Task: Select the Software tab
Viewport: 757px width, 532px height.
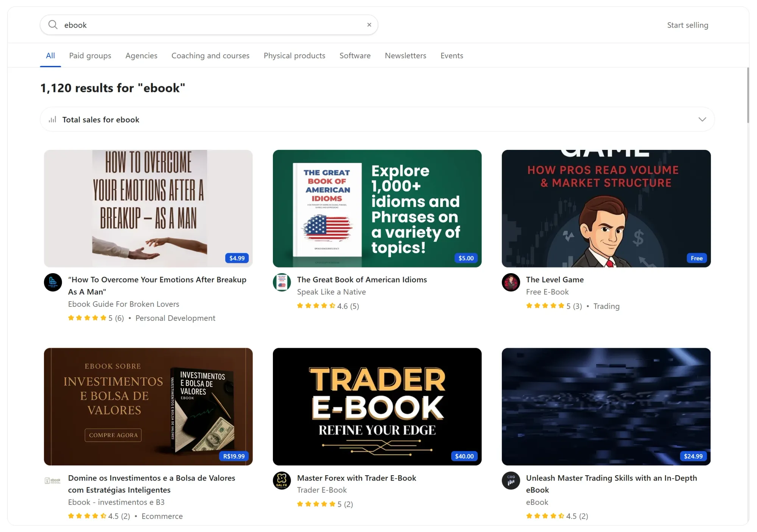Action: pyautogui.click(x=355, y=56)
